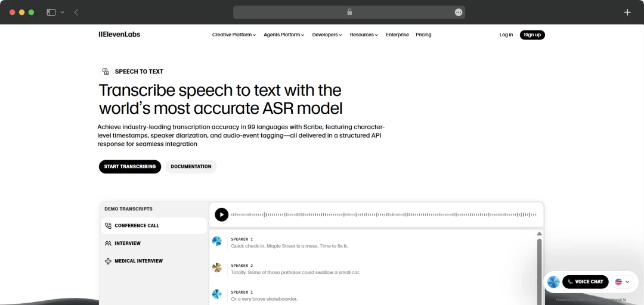Screen dimensions: 644x305
Task: Click Speaker 1 avatar beside skateboarder line
Action: (x=217, y=294)
